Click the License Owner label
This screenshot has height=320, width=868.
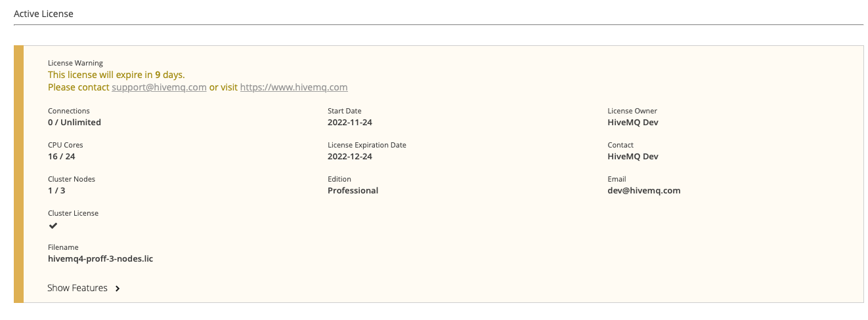(632, 111)
